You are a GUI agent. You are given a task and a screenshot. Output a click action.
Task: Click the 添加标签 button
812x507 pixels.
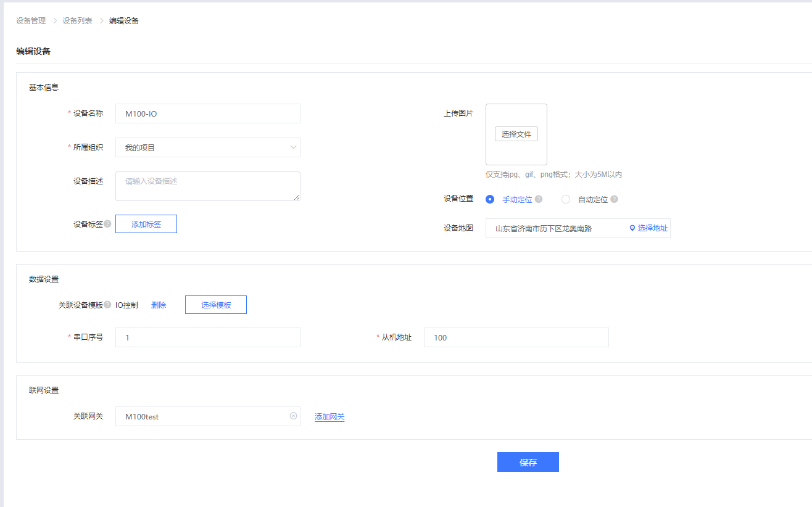[x=146, y=224]
